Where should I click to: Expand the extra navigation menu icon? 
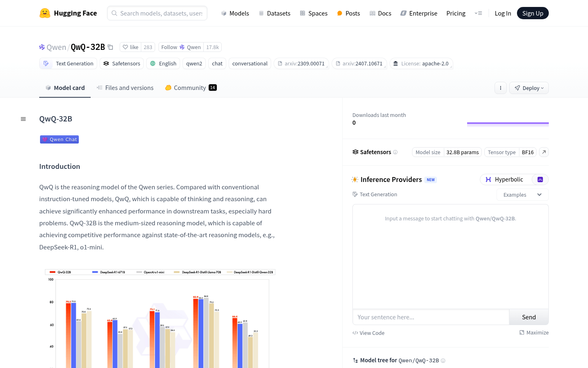(x=478, y=13)
